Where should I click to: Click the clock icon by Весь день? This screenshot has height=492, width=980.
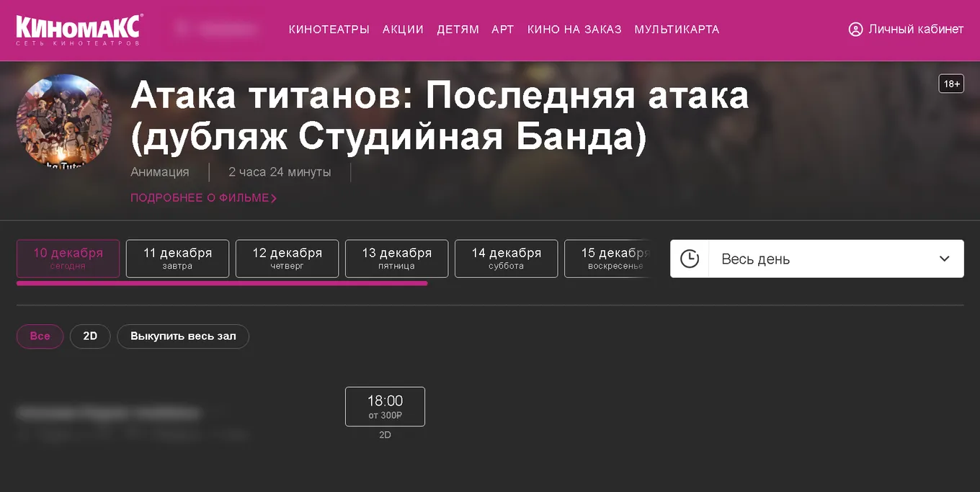pos(690,259)
